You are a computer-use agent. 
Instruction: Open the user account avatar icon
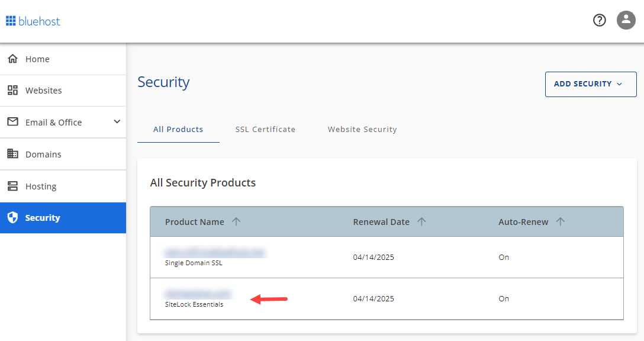click(626, 20)
